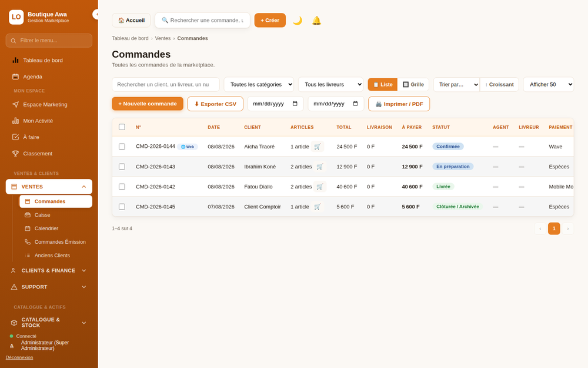Select checkbox for order CMD-2026-0143
The image size is (588, 368).
pos(122,167)
